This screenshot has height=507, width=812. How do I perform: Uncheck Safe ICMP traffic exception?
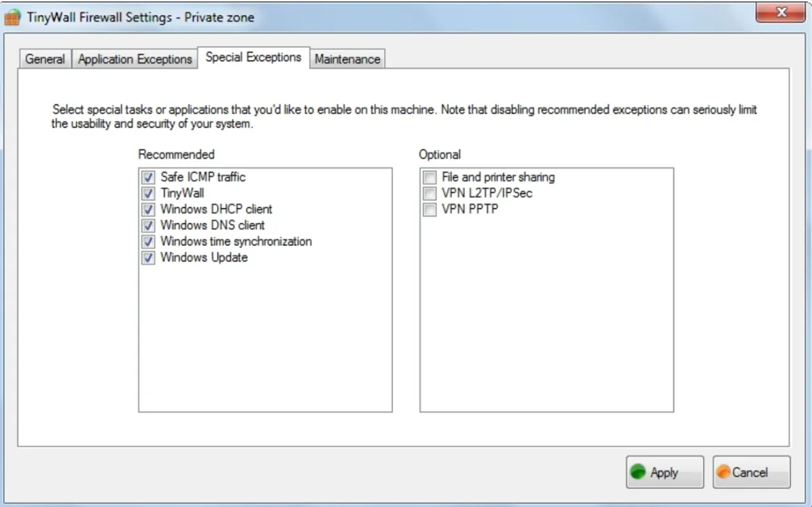point(148,177)
